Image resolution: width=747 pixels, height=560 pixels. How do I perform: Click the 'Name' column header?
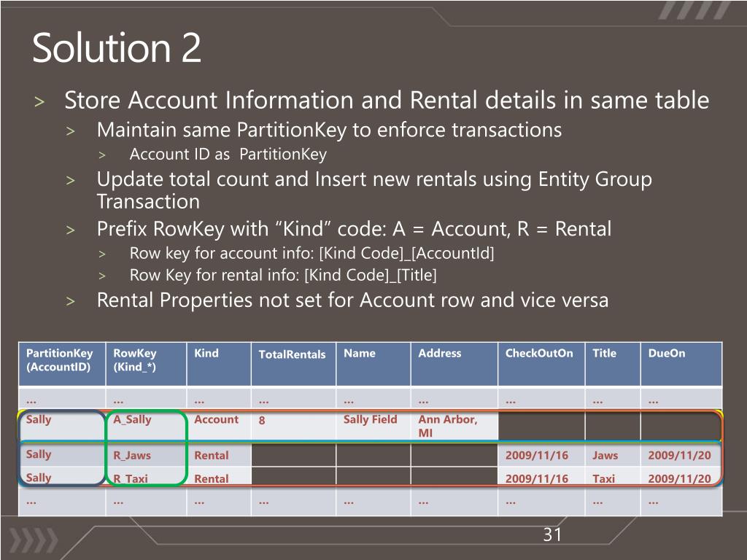point(373,364)
